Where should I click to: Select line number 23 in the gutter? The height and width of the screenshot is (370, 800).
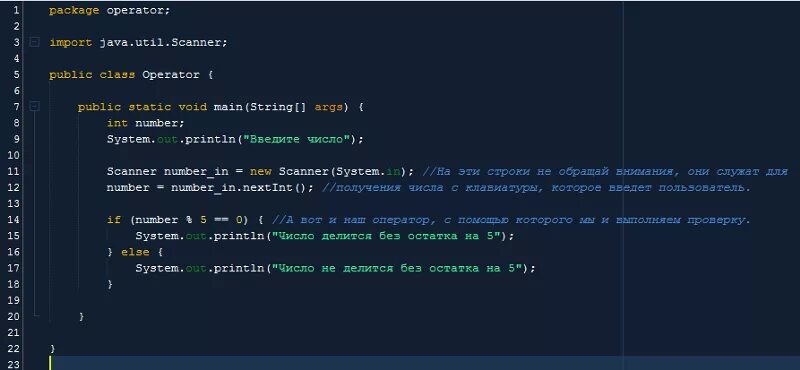coord(14,364)
